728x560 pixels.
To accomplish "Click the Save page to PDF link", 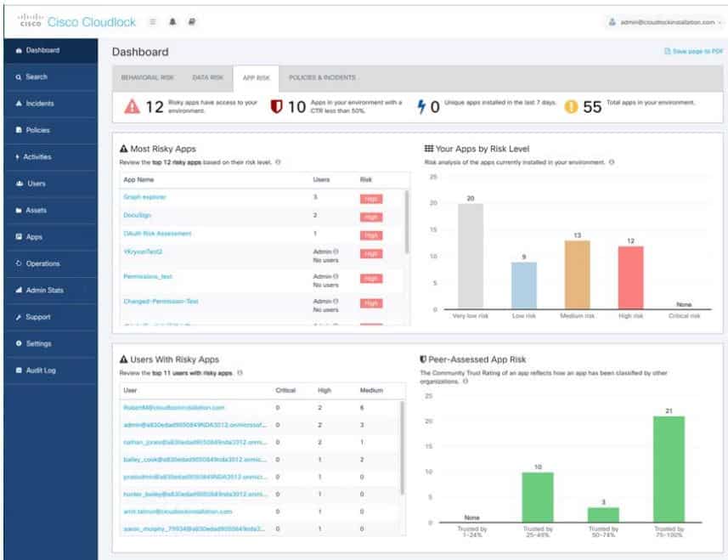I will pos(694,51).
